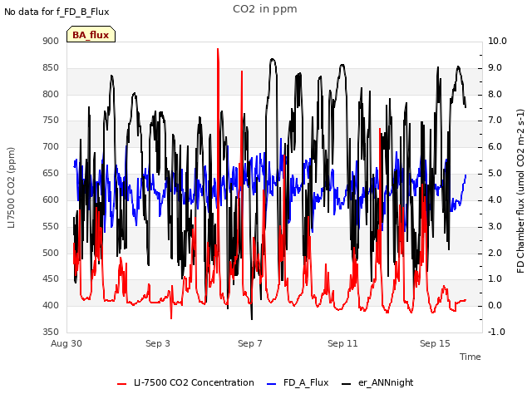Click the 'Sep 15' x-axis tick label
The image size is (532, 399).
click(435, 343)
